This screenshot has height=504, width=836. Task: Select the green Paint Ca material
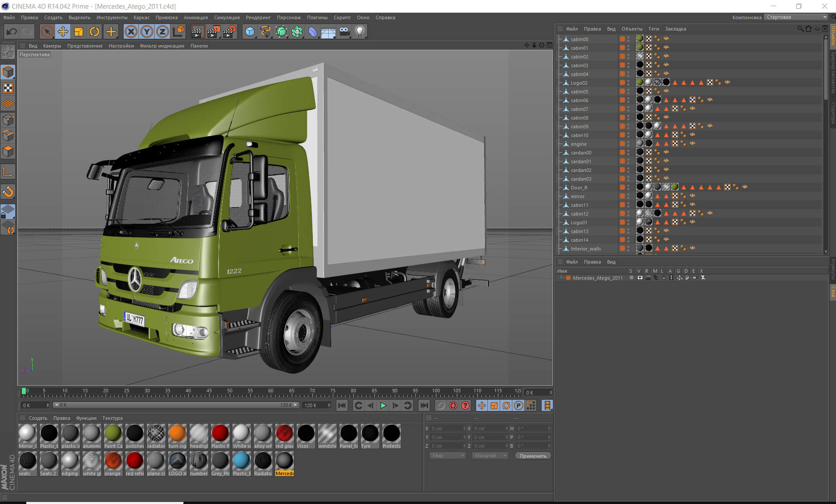tap(113, 436)
